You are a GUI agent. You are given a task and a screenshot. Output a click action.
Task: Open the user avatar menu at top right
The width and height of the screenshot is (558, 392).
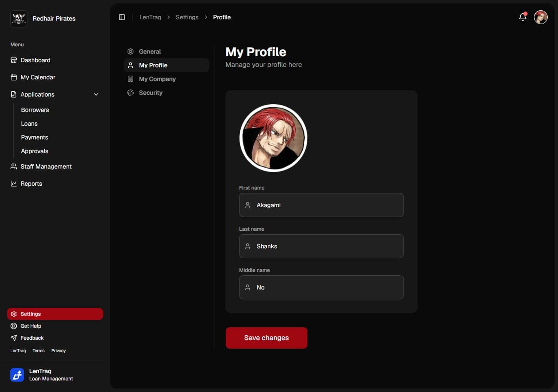[541, 17]
